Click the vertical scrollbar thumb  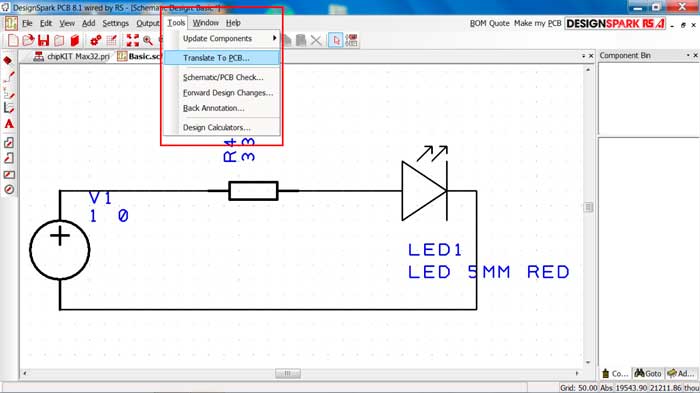588,207
